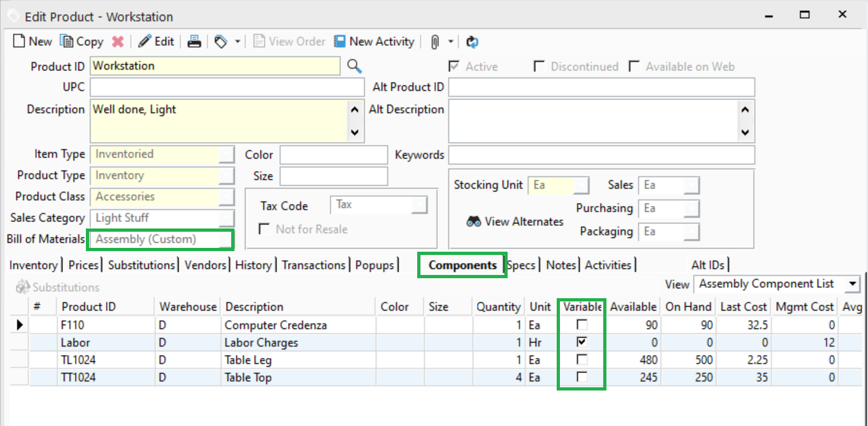Open the Assembly Component List view dropdown
Screen dimensions: 868x426
pos(854,284)
